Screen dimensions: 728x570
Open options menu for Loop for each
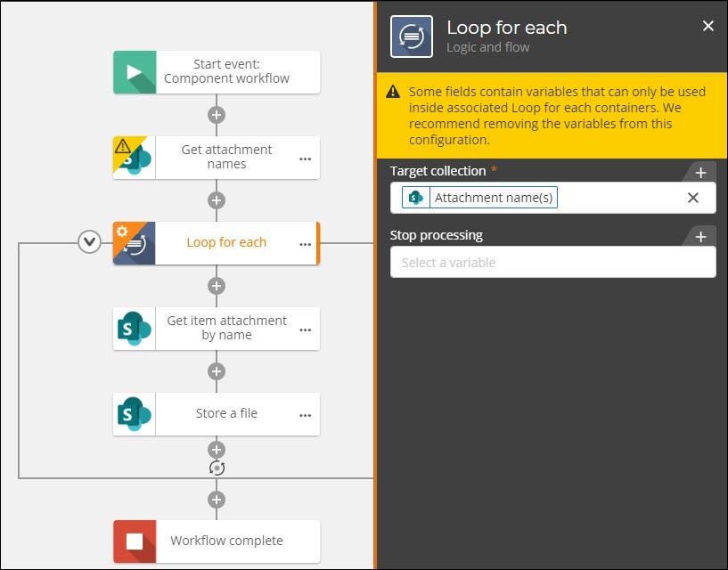point(305,244)
